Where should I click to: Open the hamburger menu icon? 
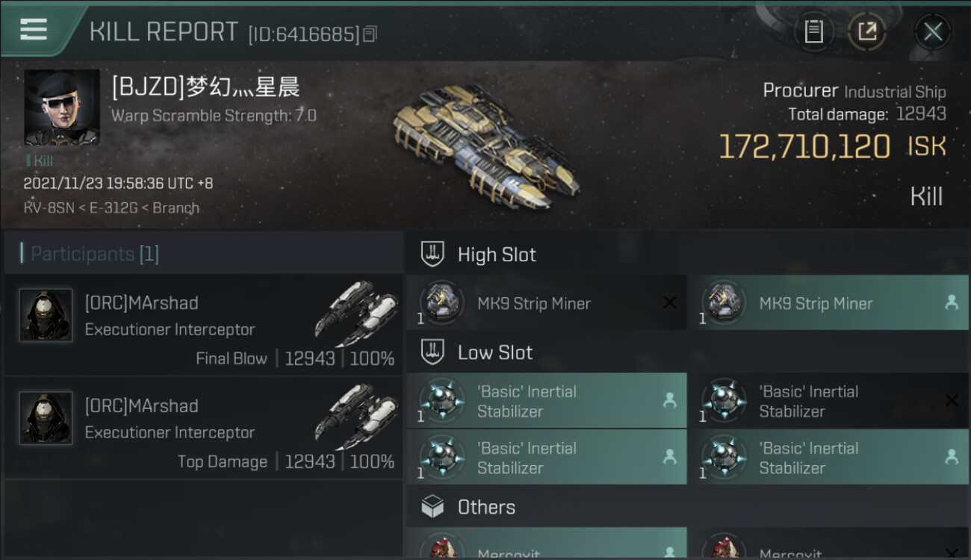34,29
